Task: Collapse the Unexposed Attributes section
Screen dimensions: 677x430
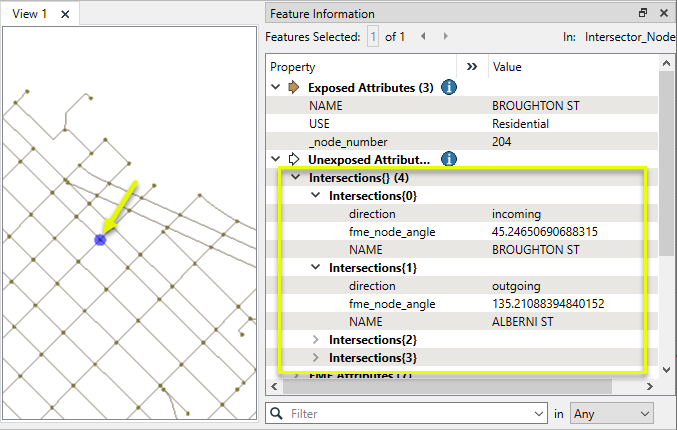Action: coord(276,159)
